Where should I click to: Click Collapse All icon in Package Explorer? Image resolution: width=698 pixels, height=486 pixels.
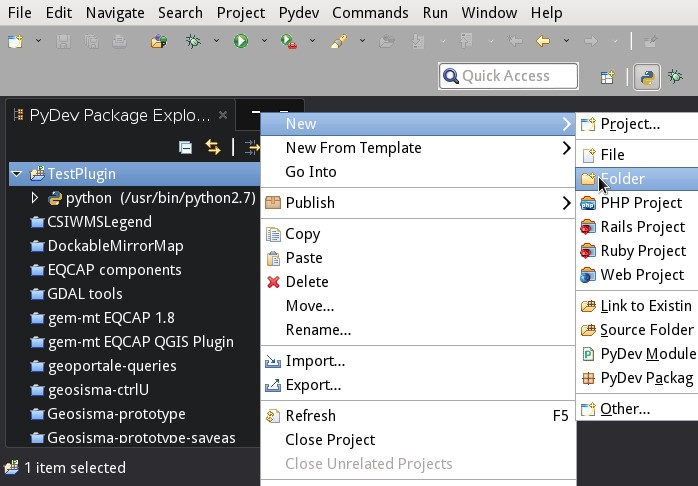tap(185, 147)
